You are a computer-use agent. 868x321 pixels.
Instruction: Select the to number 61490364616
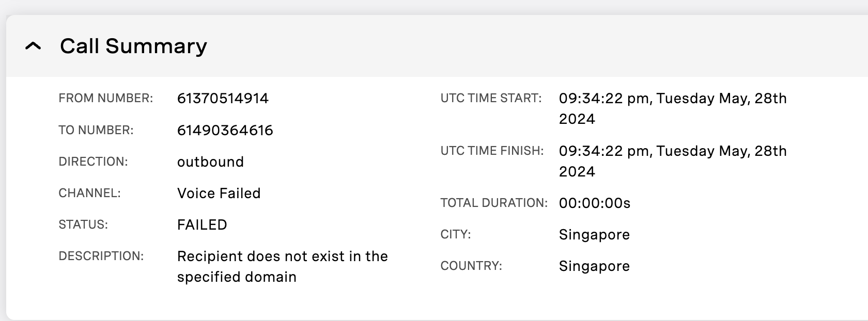click(225, 130)
